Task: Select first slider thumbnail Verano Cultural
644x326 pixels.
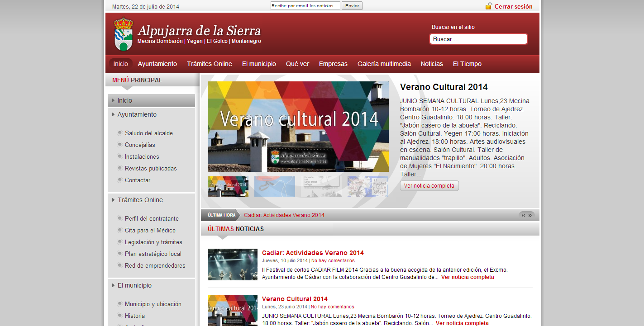Action: click(x=228, y=186)
